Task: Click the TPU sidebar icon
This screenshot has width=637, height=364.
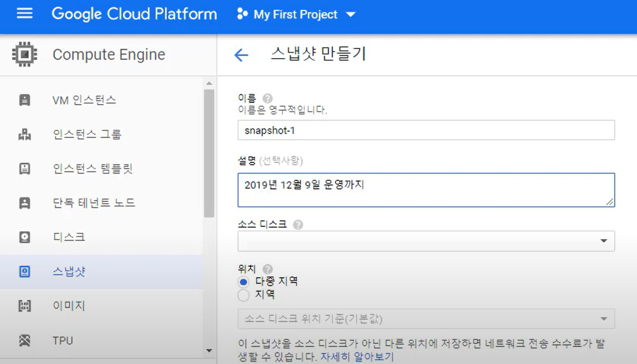Action: pyautogui.click(x=24, y=341)
